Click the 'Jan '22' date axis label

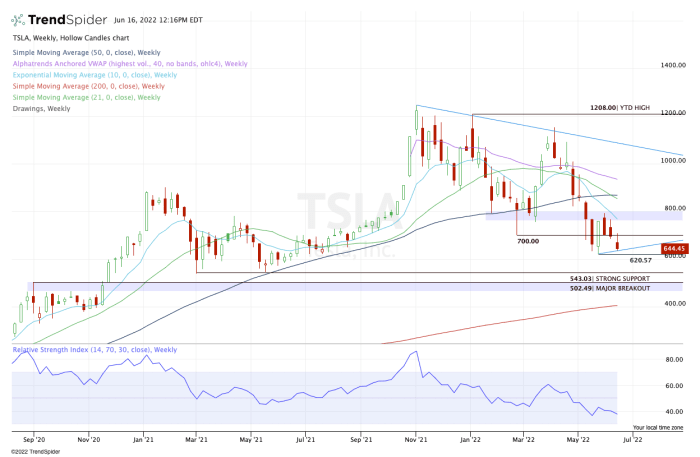pyautogui.click(x=471, y=440)
